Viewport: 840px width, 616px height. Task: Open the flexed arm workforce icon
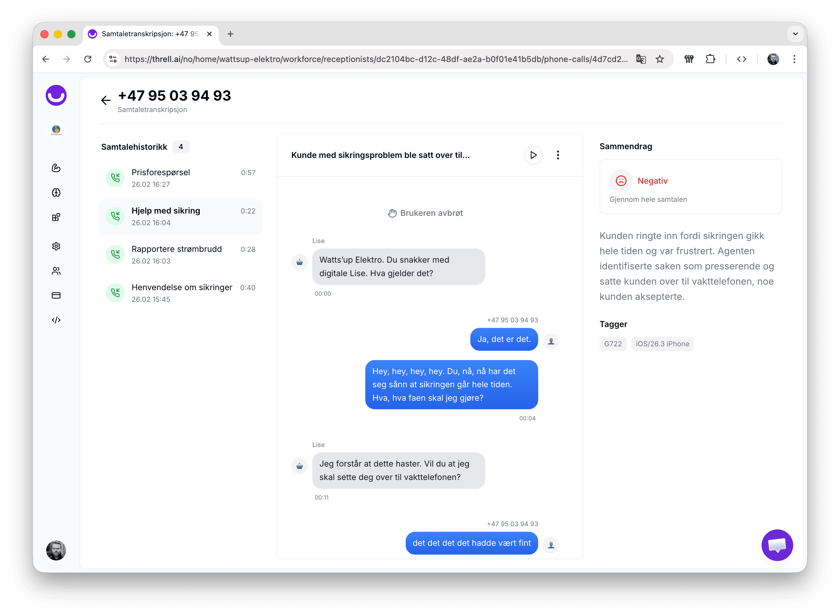(x=56, y=168)
